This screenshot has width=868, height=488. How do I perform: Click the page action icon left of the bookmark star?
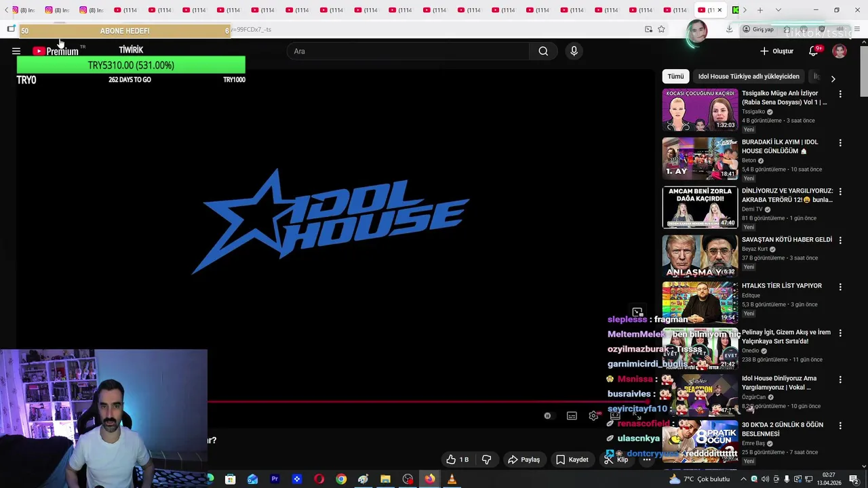point(648,29)
